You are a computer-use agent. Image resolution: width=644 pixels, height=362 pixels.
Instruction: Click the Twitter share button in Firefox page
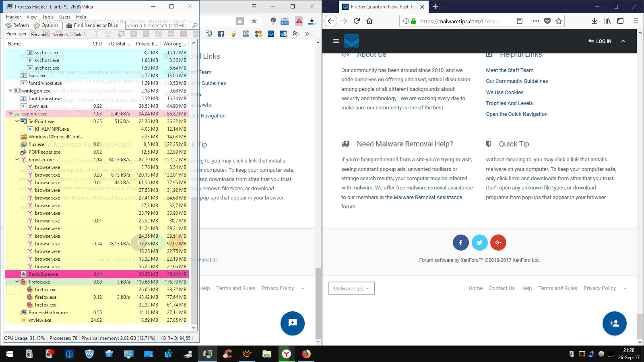coord(479,243)
